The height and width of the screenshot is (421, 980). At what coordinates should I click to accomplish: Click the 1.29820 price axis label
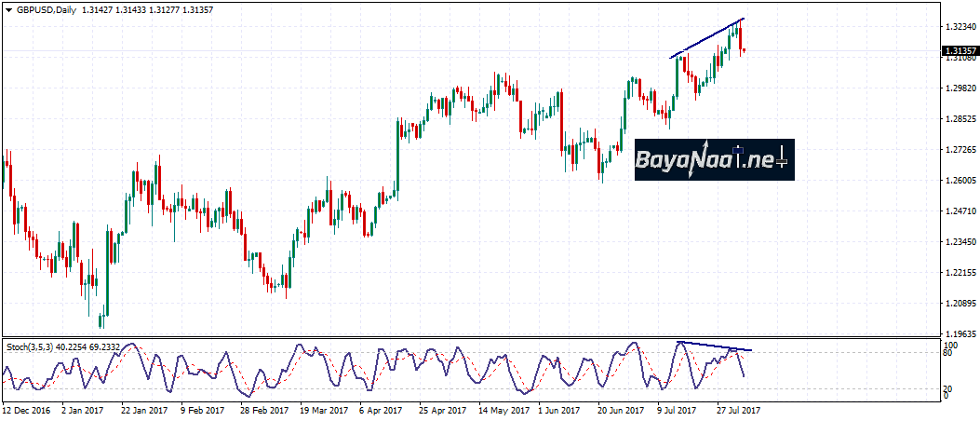tap(958, 88)
